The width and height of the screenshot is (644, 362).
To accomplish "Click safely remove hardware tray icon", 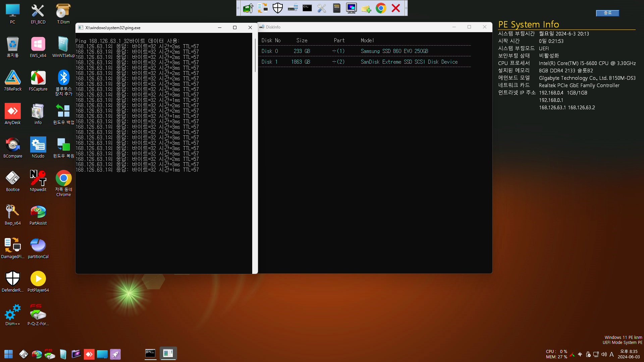I will coord(588,354).
